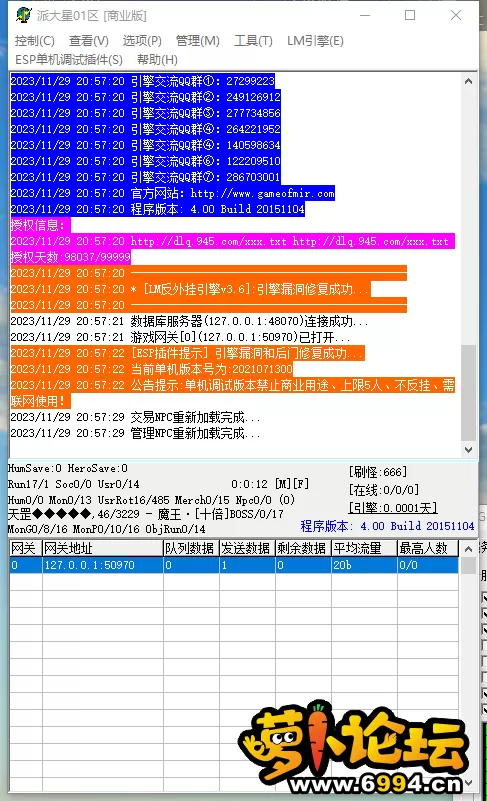Image resolution: width=487 pixels, height=801 pixels.
Task: Click log line 引擎交流QQ群① 27299223
Action: [143, 81]
